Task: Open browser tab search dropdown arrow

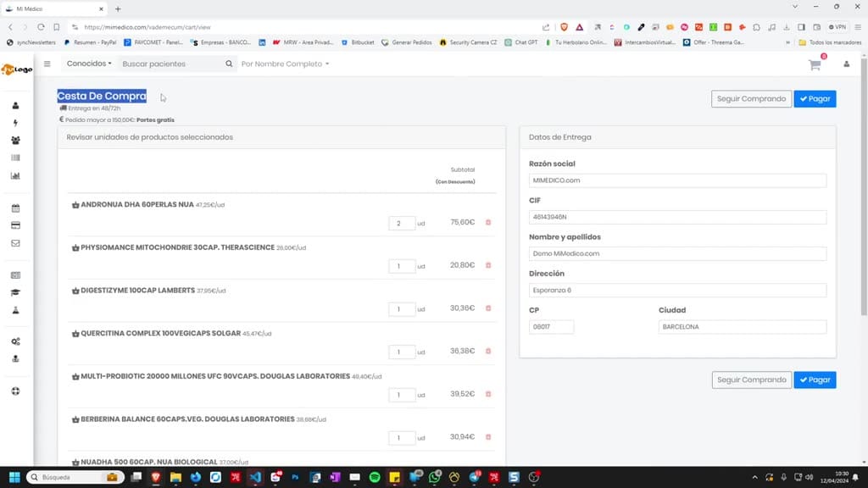Action: click(x=795, y=7)
